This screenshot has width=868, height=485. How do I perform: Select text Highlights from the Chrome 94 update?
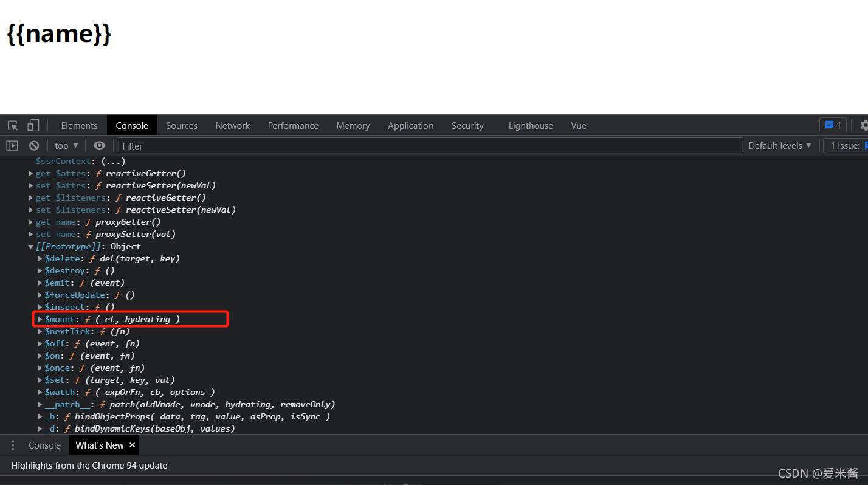89,466
